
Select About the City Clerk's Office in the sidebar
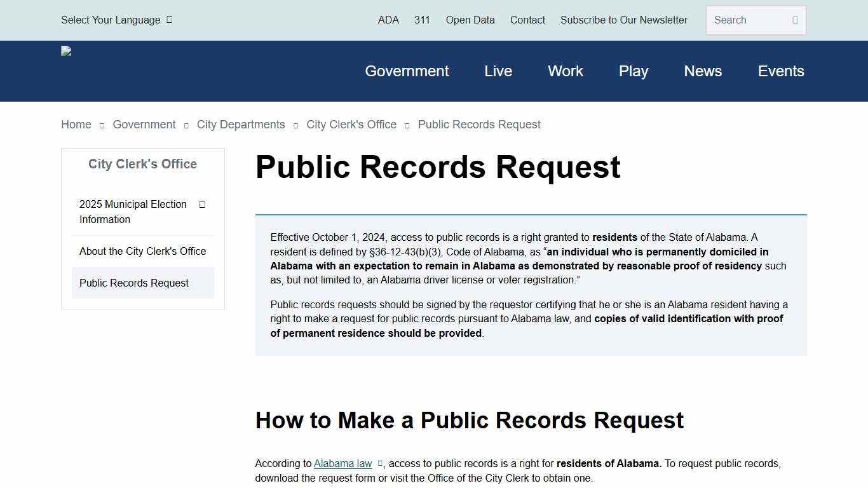point(142,251)
